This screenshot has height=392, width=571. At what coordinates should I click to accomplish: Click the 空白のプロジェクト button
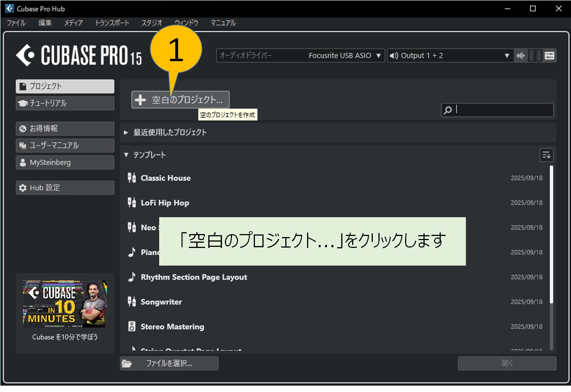180,100
